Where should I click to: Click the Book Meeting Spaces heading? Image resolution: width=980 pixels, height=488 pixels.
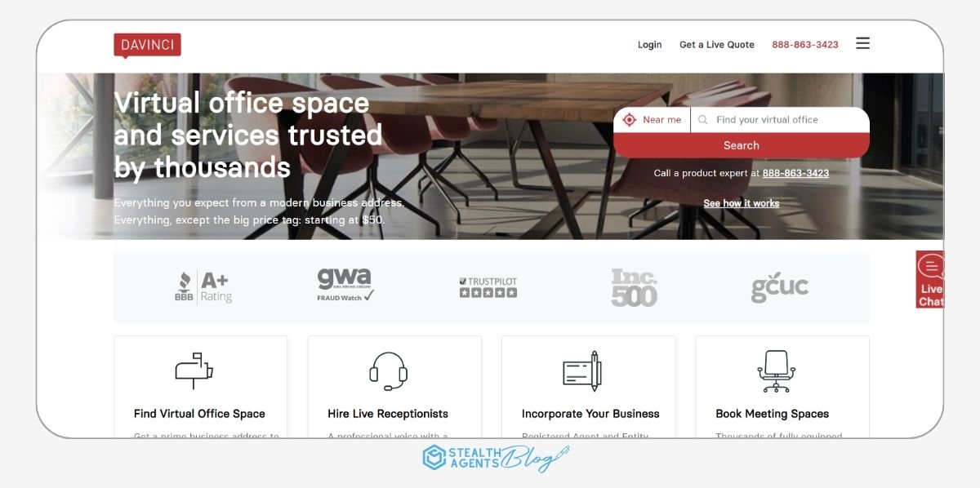[x=773, y=414]
